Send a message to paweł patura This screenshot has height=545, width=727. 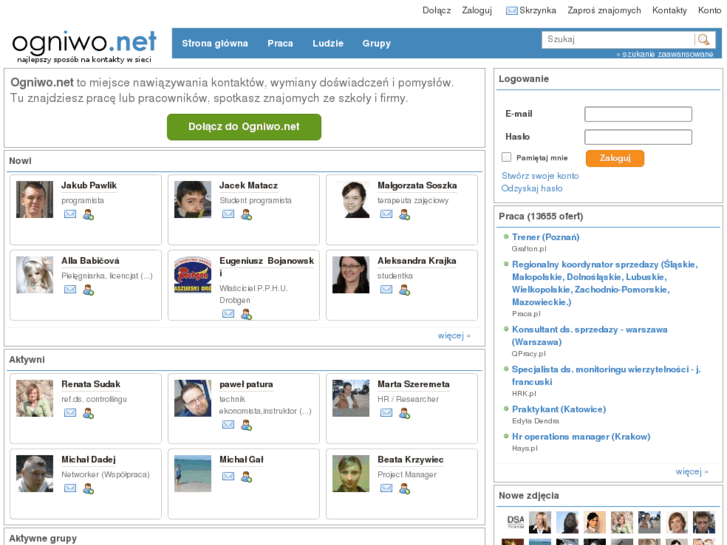tap(228, 425)
